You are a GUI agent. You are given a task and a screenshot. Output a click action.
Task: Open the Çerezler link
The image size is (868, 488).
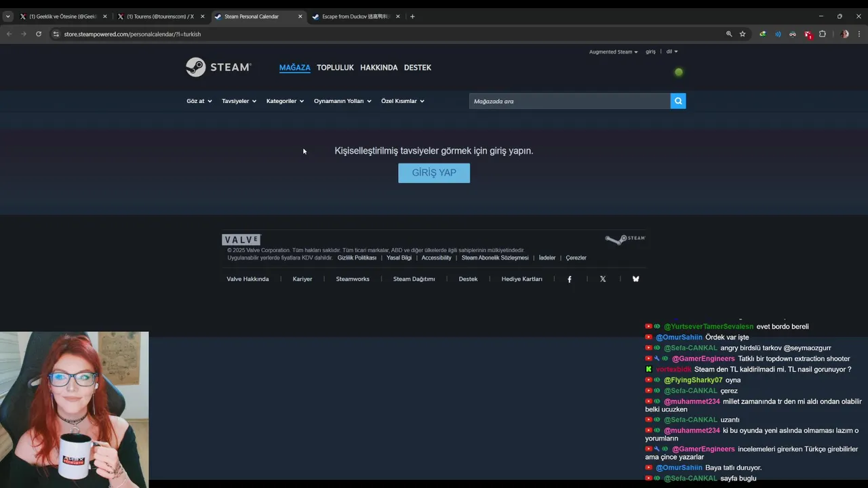[x=576, y=258]
